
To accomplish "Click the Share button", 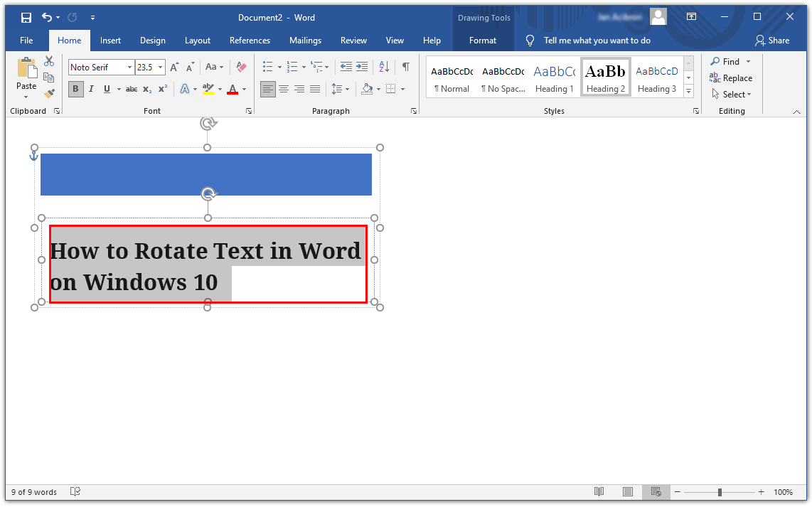I will click(772, 41).
